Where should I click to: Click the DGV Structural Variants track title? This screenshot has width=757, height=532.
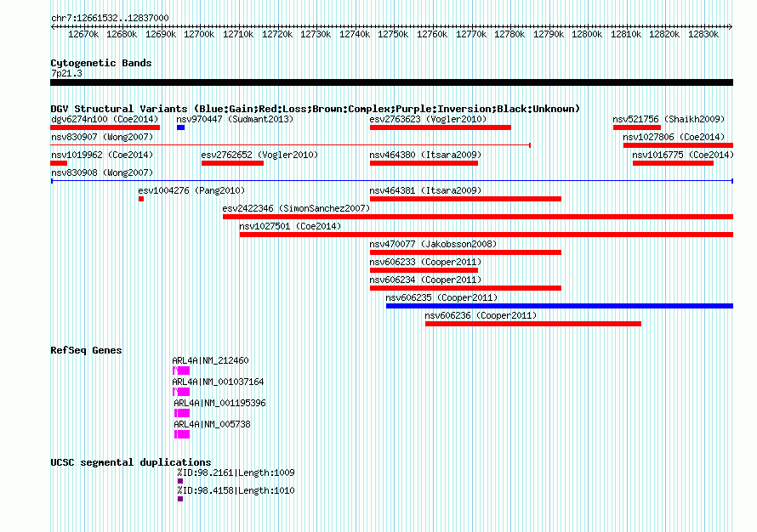(316, 109)
